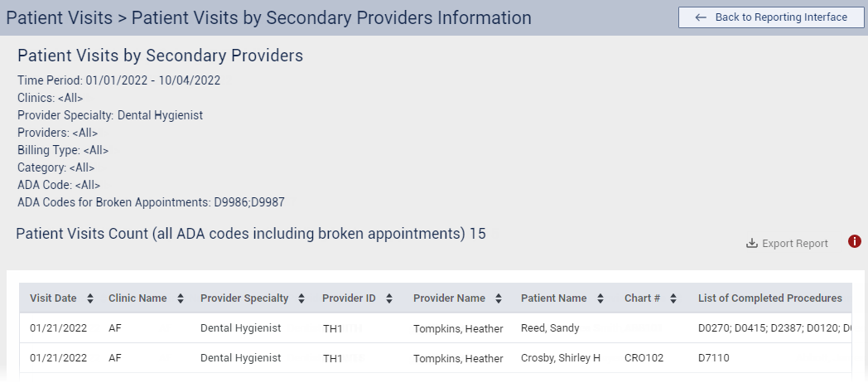Image resolution: width=868 pixels, height=383 pixels.
Task: Sort by Provider Name using its arrows
Action: [x=499, y=298]
